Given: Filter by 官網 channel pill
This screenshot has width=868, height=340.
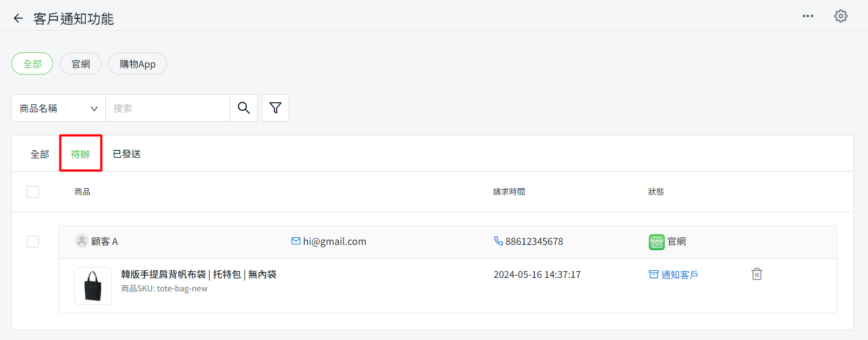Looking at the screenshot, I should click(80, 64).
